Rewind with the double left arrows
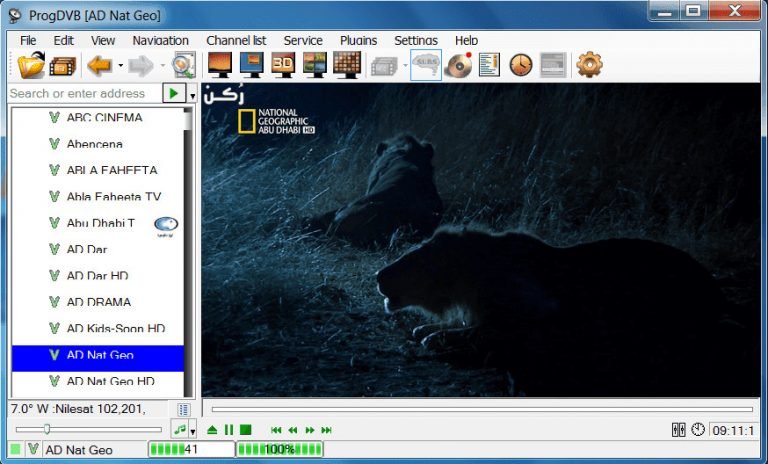The height and width of the screenshot is (464, 768). click(x=293, y=430)
